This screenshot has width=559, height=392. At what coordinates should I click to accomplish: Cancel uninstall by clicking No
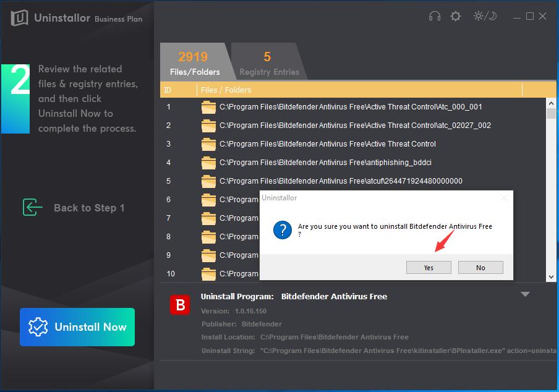click(x=480, y=268)
